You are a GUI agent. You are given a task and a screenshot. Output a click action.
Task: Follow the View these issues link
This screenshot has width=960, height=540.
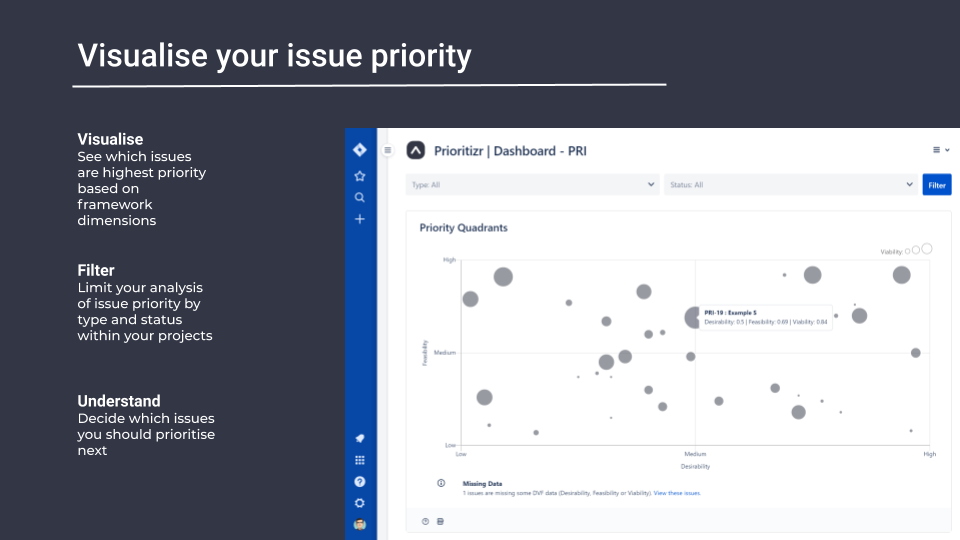coord(677,493)
